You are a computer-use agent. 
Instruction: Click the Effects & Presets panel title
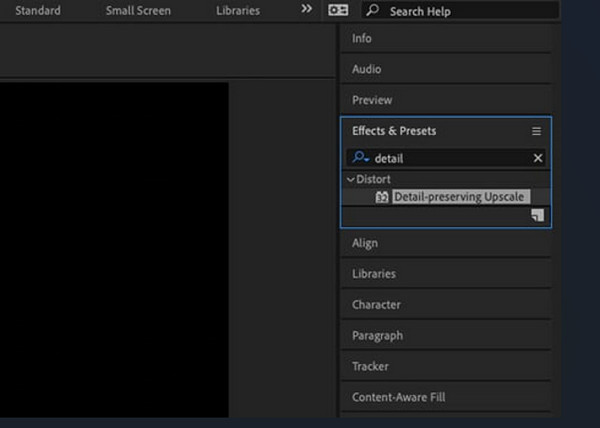(394, 131)
